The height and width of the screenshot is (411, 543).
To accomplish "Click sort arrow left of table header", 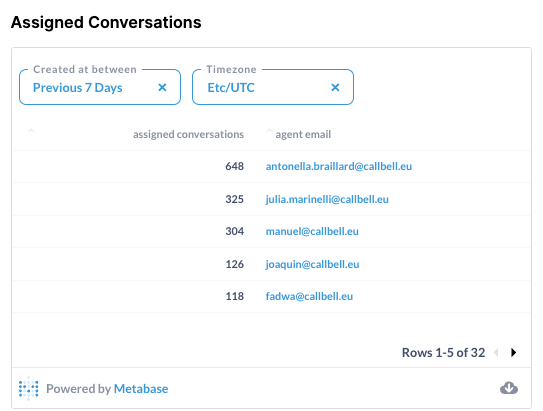I will point(31,131).
